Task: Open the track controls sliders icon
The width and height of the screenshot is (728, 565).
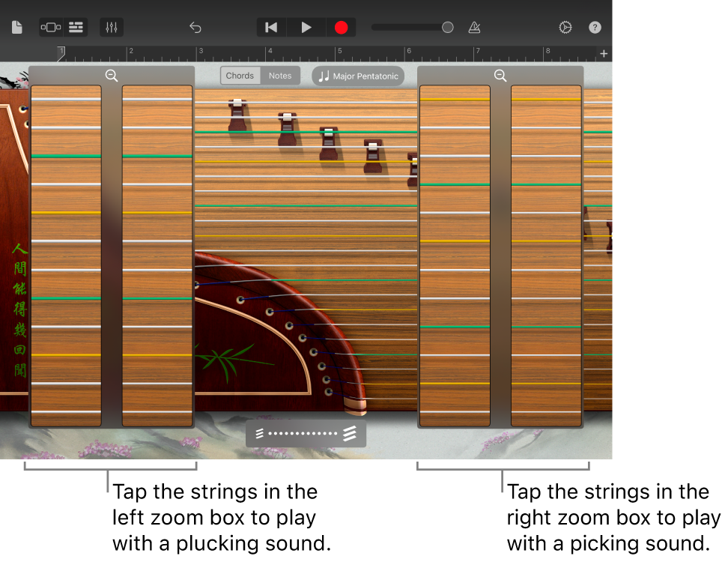Action: tap(112, 27)
